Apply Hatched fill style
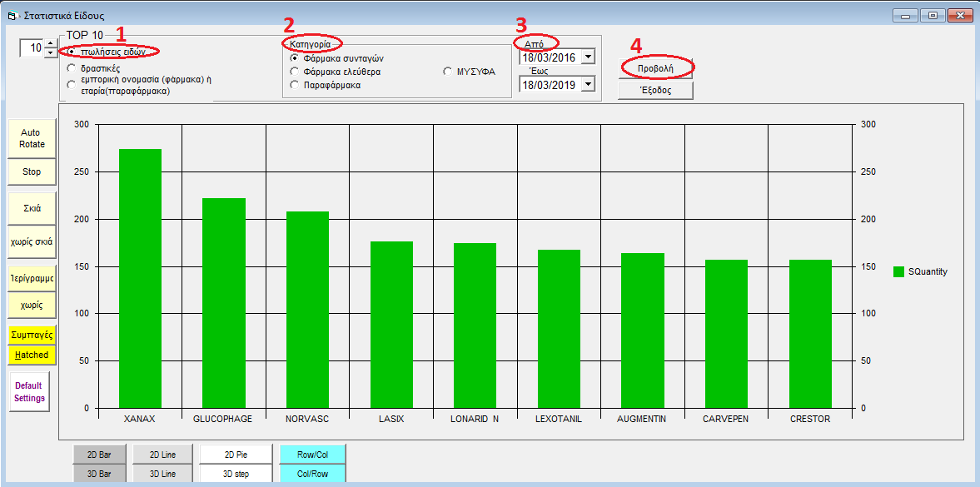 (x=32, y=355)
